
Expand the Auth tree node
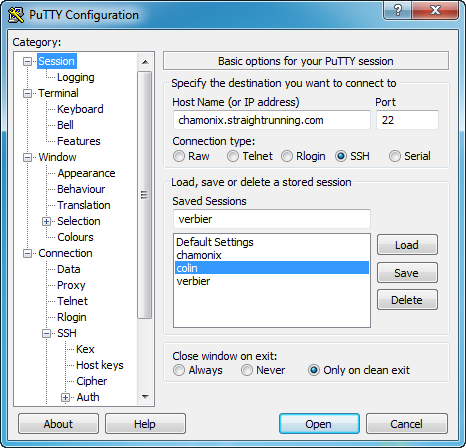(x=65, y=397)
